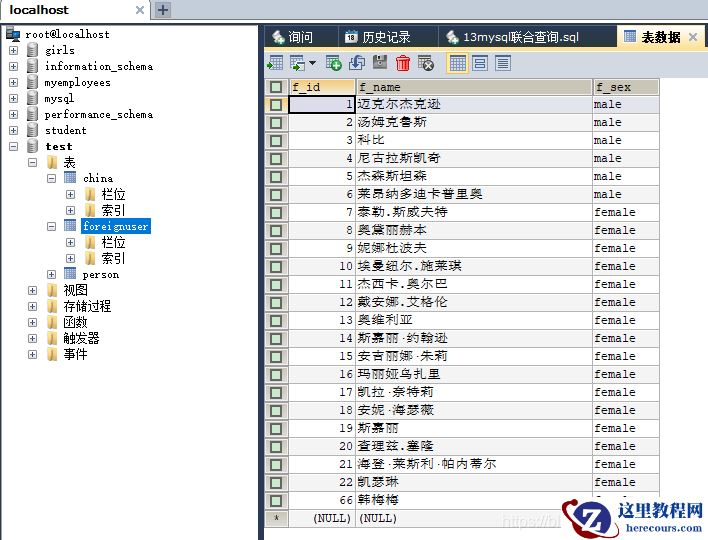Switch to text view mode
The image size is (708, 540).
(x=502, y=63)
